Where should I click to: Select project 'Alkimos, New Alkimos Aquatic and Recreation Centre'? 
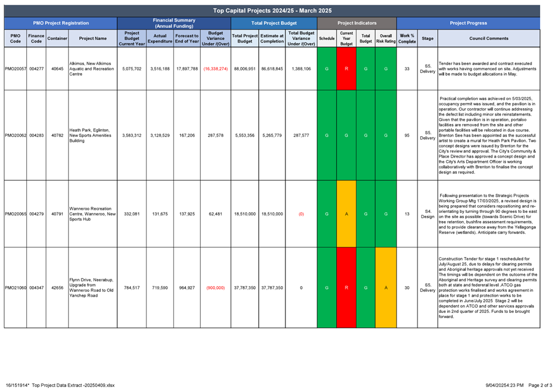point(92,69)
